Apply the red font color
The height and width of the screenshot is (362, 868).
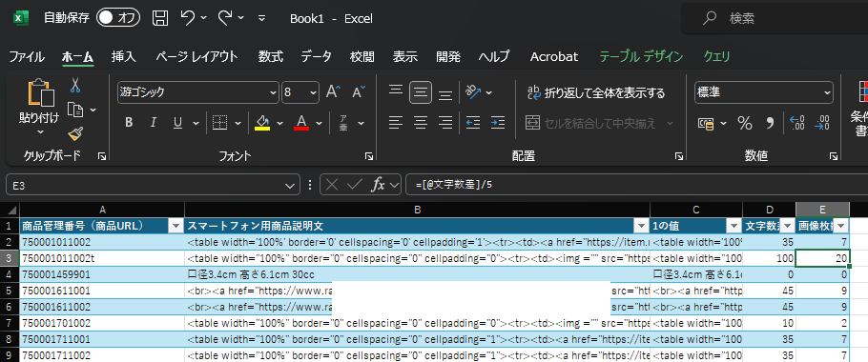(301, 123)
